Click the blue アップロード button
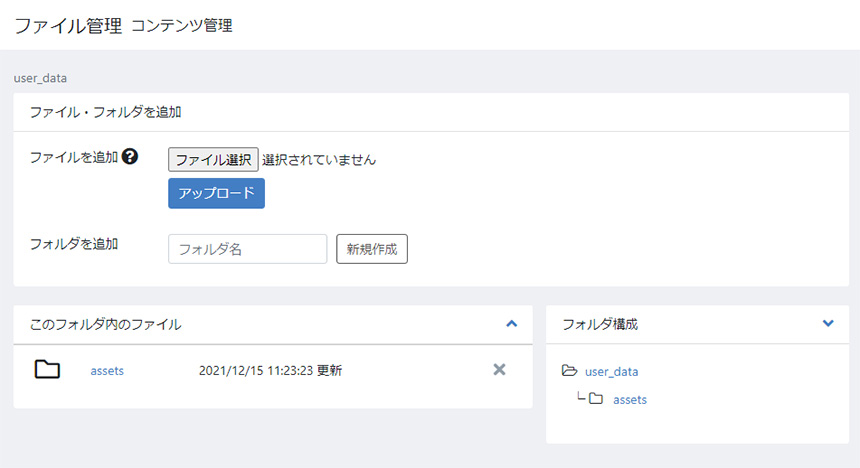 216,193
